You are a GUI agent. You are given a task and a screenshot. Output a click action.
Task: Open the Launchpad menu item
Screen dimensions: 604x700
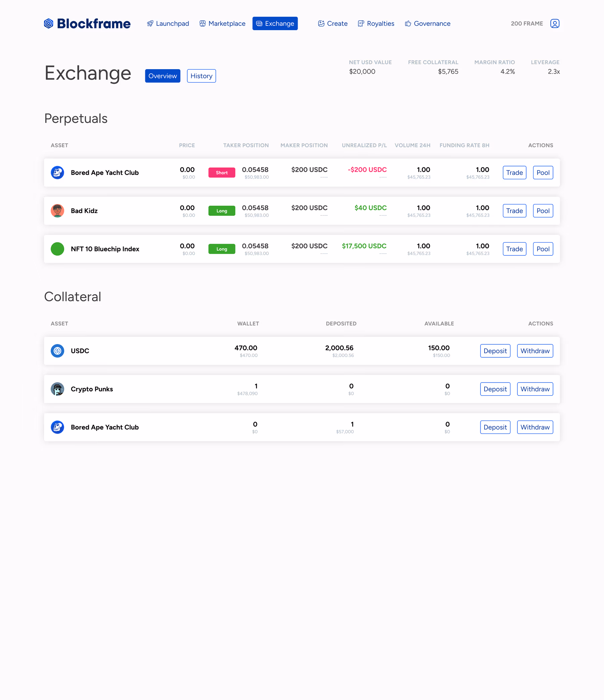tap(168, 23)
